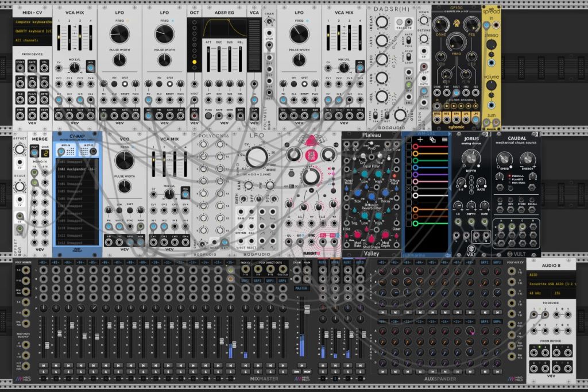Click the plus icon in the WM-101 module
Image resolution: width=588 pixels, height=392 pixels.
click(x=420, y=139)
